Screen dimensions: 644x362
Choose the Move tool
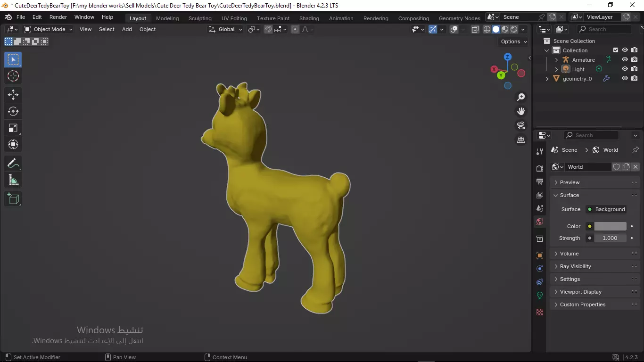click(13, 95)
